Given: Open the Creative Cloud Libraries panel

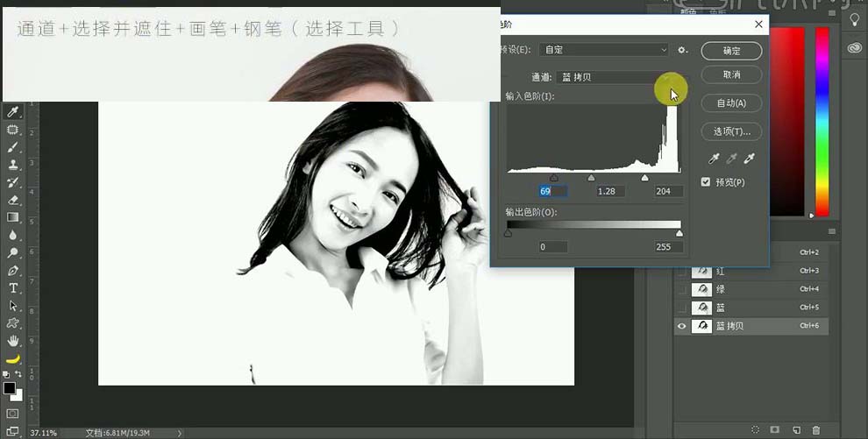Looking at the screenshot, I should [855, 47].
